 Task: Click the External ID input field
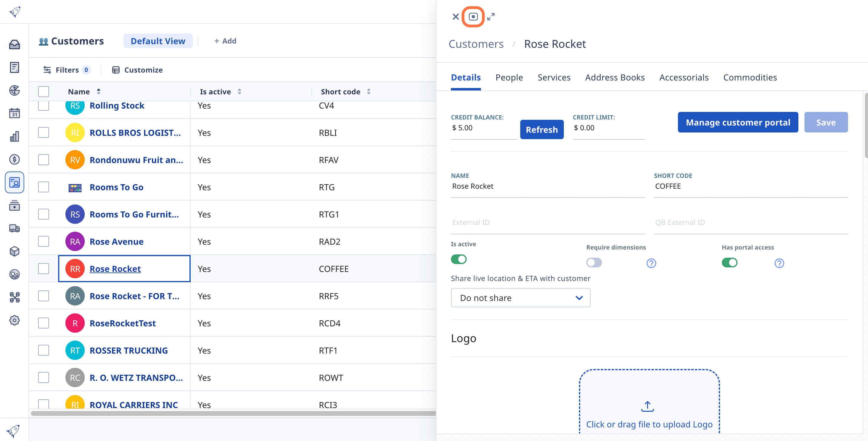point(547,223)
